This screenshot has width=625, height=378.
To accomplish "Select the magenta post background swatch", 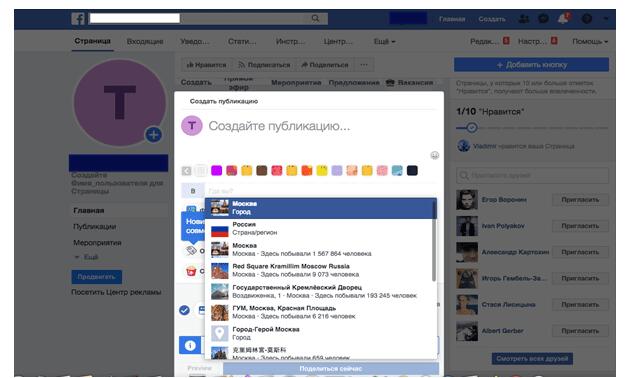I will coord(216,171).
